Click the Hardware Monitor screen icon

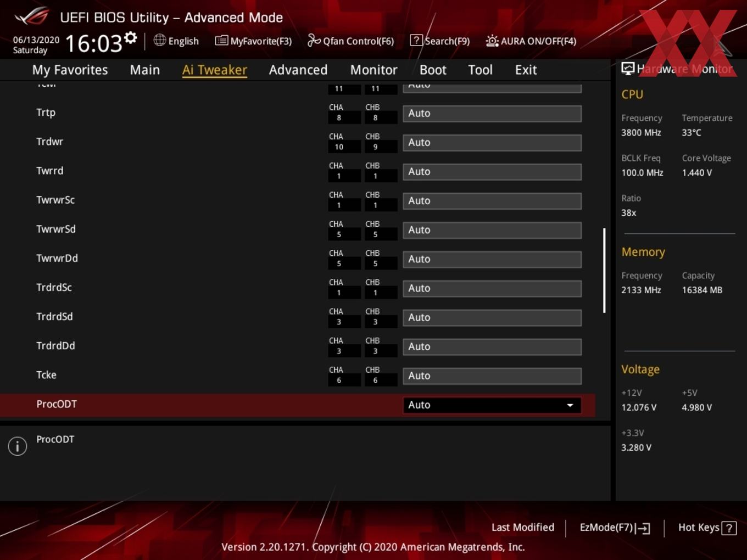pos(628,68)
